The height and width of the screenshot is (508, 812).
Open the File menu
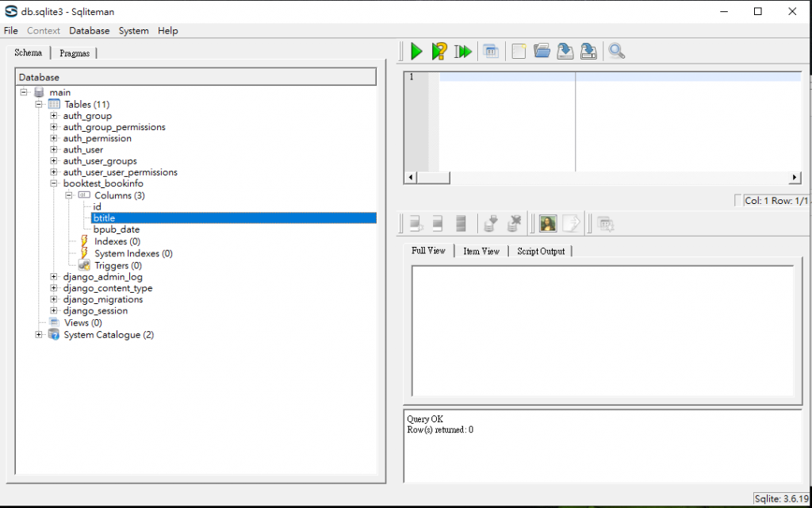(11, 31)
